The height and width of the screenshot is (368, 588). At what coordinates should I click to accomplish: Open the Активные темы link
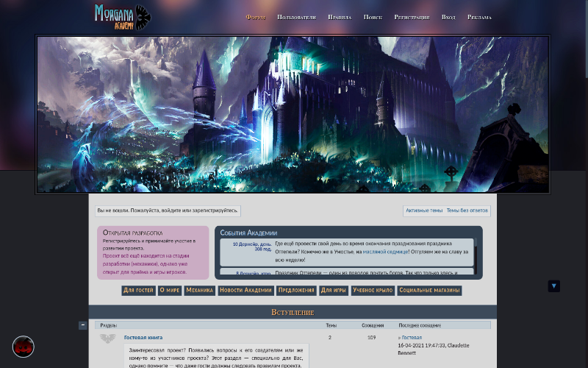pos(424,210)
